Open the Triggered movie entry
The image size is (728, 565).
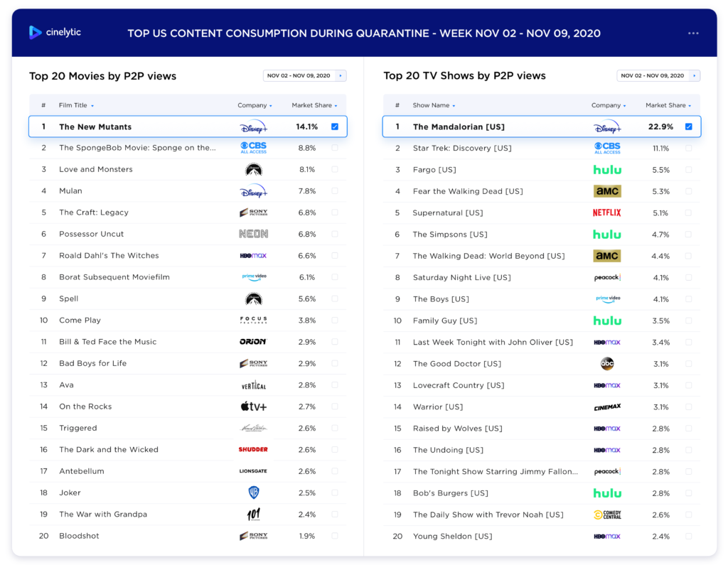pos(78,428)
